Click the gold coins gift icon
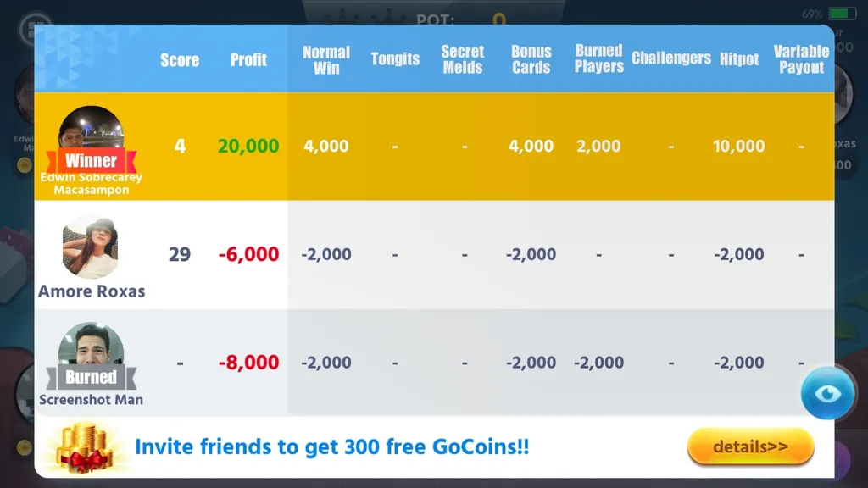The height and width of the screenshot is (488, 868). 85,447
